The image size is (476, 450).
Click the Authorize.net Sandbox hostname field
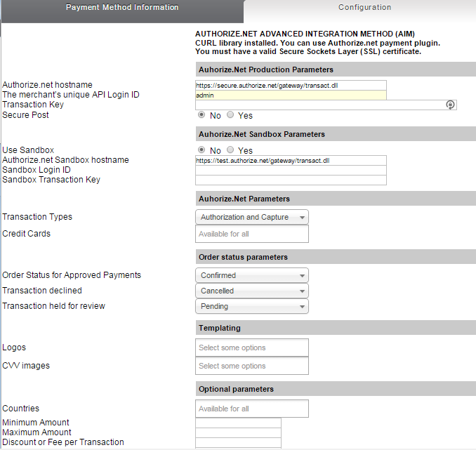[291, 160]
